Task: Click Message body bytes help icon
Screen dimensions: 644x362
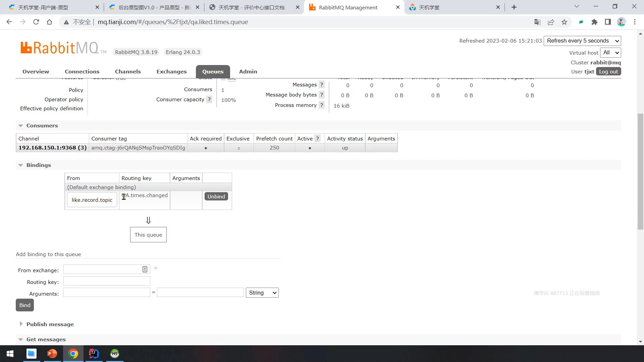Action: click(321, 95)
